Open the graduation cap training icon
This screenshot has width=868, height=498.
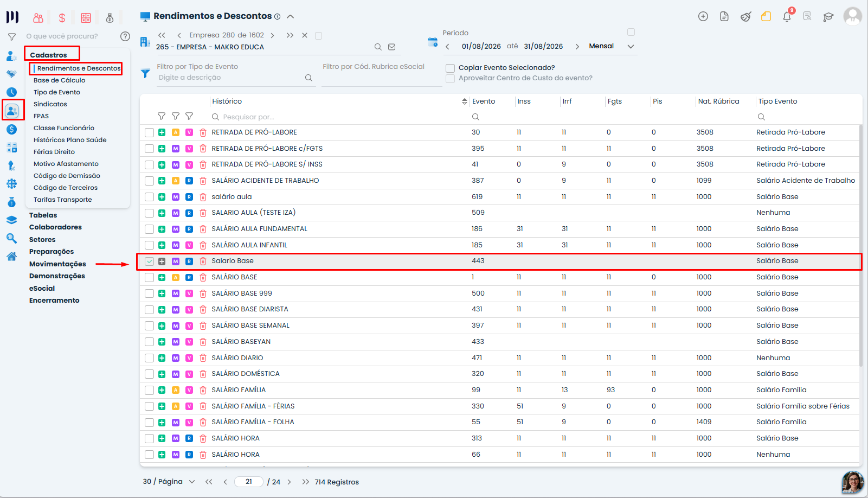coord(828,16)
